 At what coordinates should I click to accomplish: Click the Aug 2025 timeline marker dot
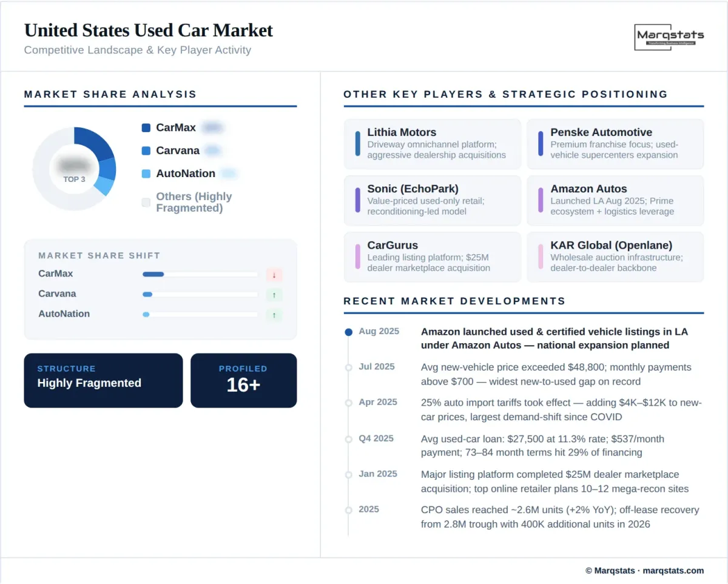pyautogui.click(x=348, y=332)
